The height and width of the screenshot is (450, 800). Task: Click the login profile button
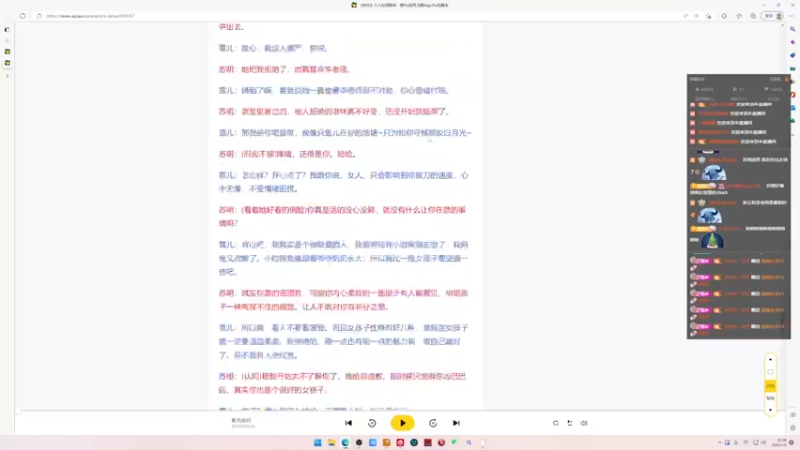[x=772, y=16]
